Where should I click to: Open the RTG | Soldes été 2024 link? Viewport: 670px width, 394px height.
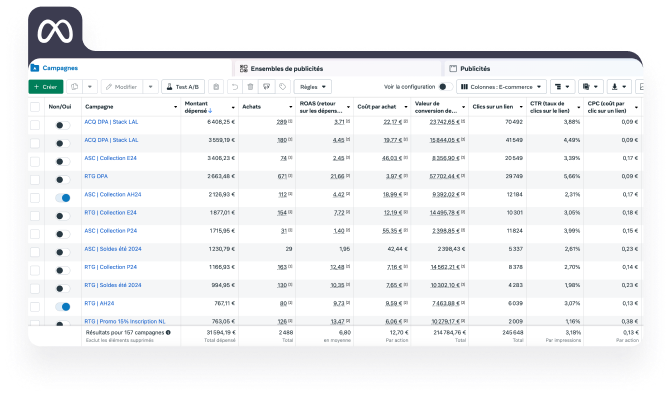113,285
